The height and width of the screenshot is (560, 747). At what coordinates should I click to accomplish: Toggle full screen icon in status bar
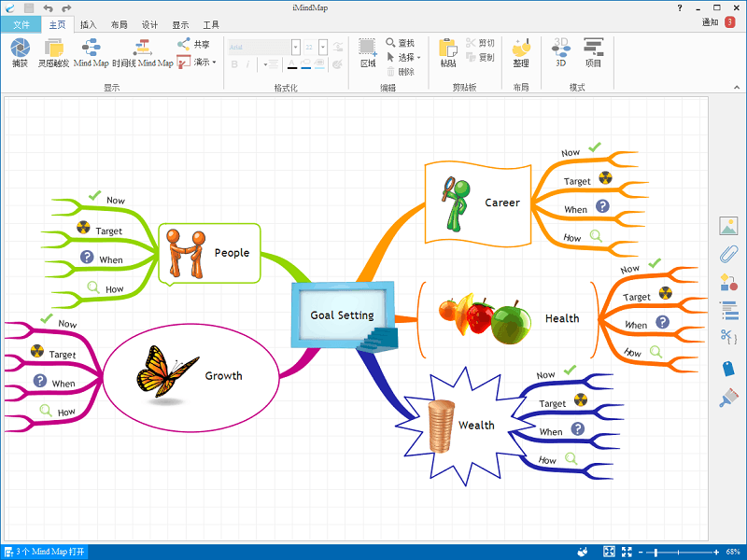pos(627,552)
